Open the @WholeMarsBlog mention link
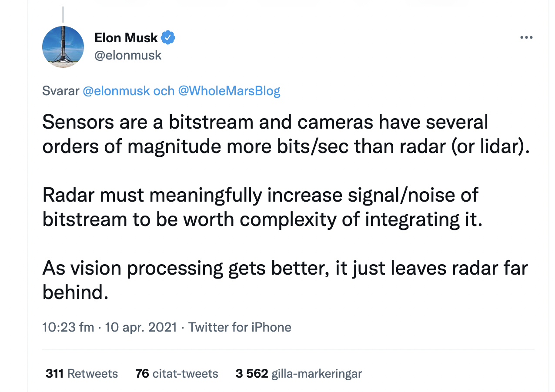The image size is (555, 392). click(229, 91)
